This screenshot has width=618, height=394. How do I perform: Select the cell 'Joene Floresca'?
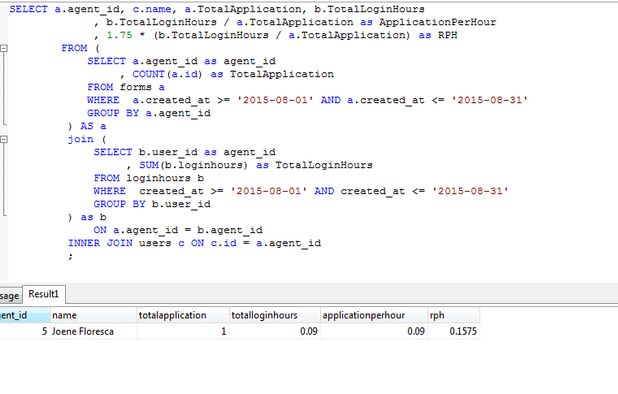click(x=93, y=331)
